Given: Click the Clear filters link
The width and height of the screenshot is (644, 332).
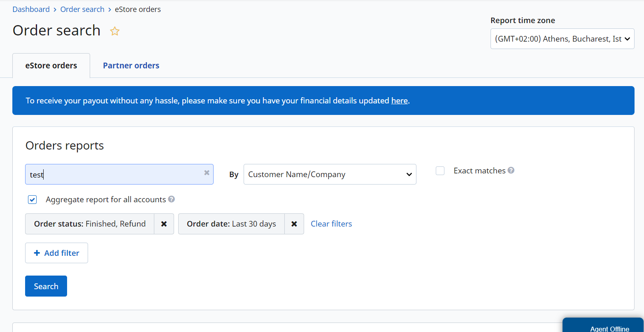Looking at the screenshot, I should 331,224.
